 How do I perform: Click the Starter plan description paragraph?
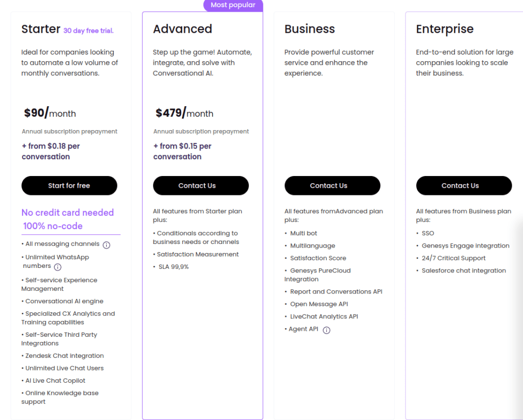click(x=69, y=63)
